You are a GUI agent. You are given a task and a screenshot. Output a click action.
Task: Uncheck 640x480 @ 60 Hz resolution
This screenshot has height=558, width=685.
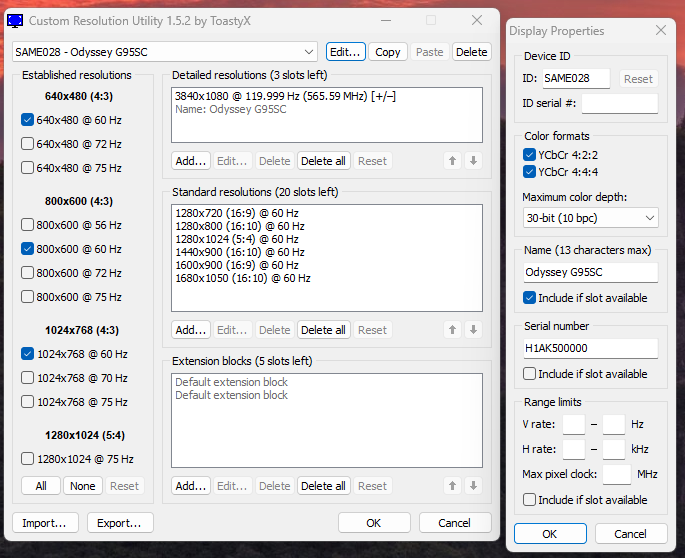[x=28, y=120]
